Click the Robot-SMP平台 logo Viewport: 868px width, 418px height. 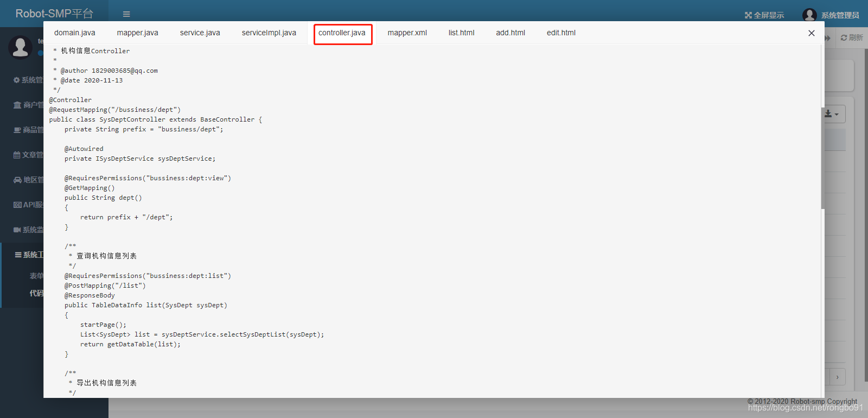point(54,14)
